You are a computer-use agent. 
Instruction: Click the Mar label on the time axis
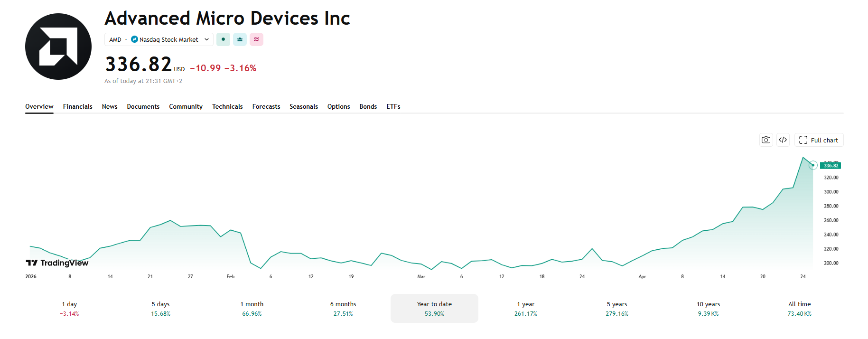(421, 276)
